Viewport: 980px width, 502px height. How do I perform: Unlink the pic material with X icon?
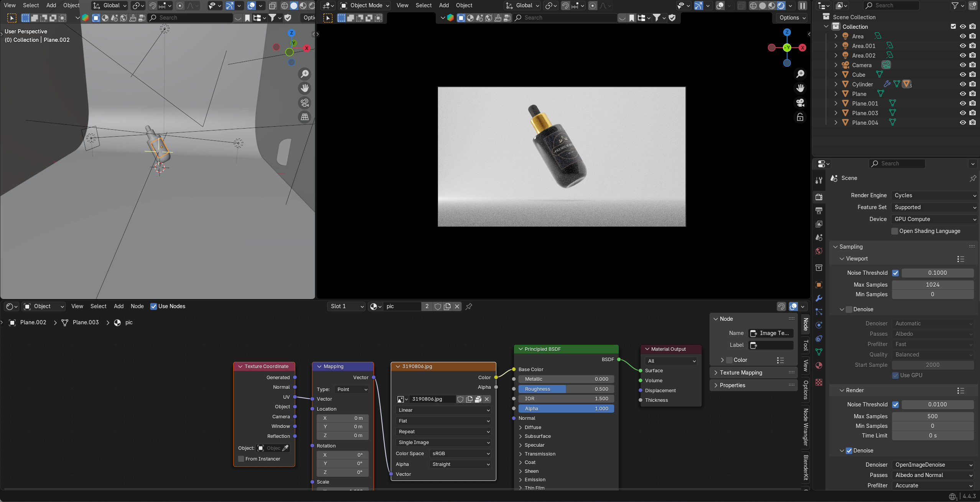[457, 306]
